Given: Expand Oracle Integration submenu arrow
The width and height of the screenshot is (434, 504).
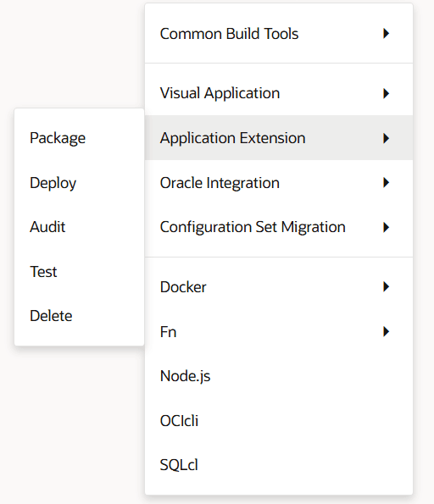Looking at the screenshot, I should [x=386, y=183].
